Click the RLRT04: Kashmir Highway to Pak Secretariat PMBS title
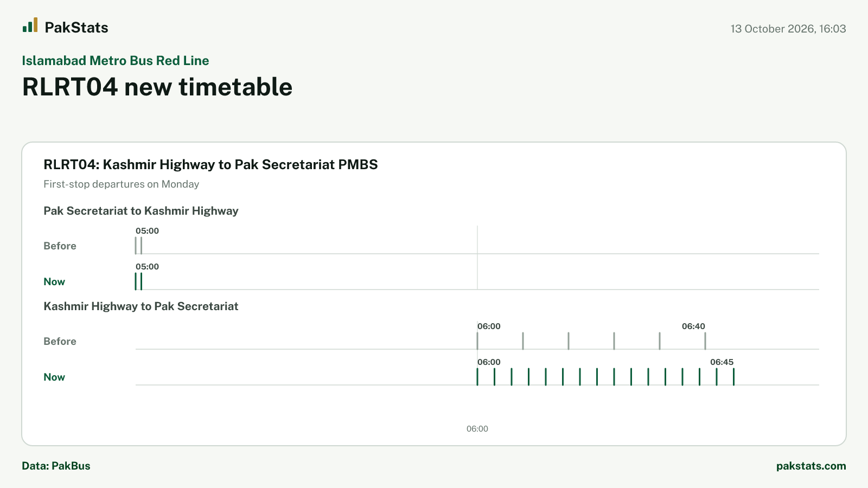 (x=210, y=165)
